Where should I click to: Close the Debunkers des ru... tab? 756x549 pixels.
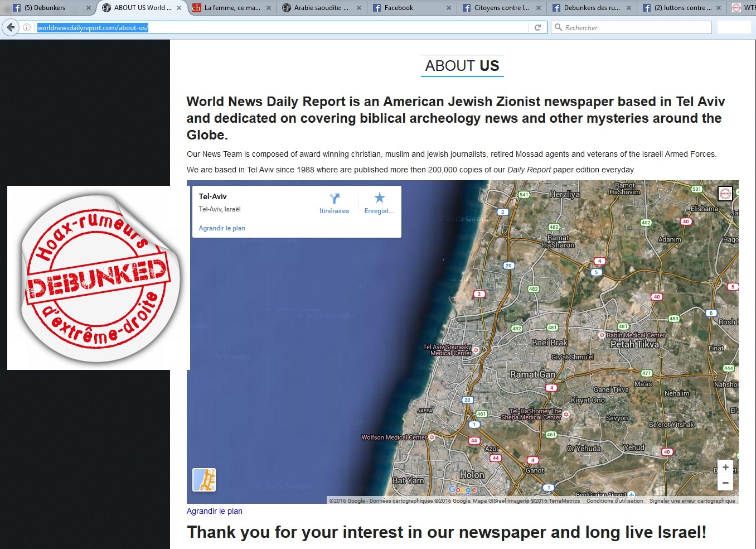pos(629,8)
